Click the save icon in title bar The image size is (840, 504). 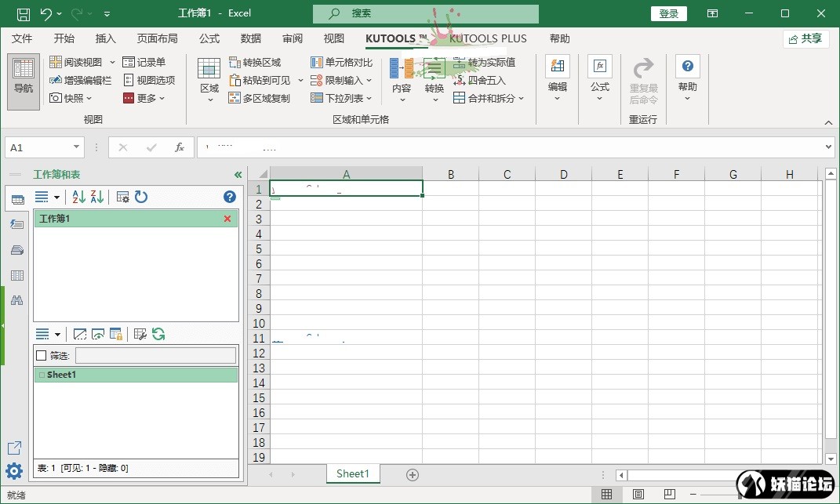pos(23,13)
